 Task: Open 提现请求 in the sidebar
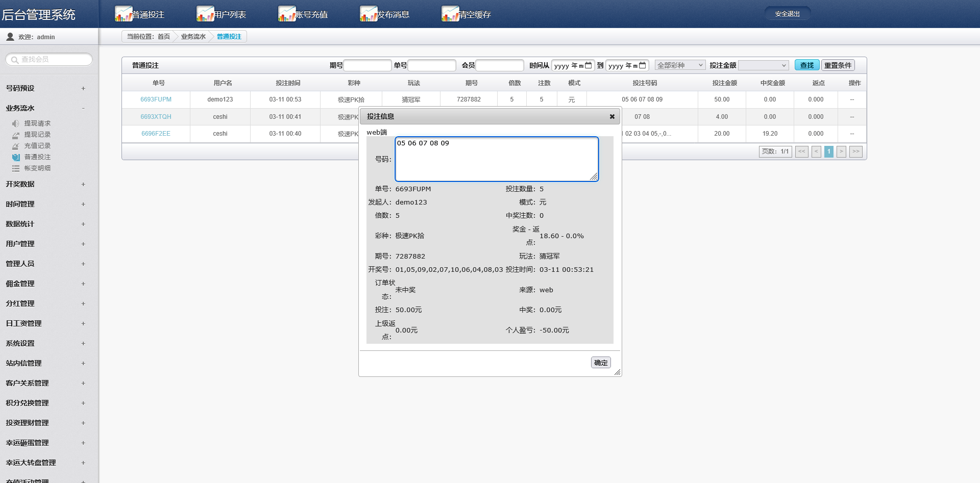[37, 123]
